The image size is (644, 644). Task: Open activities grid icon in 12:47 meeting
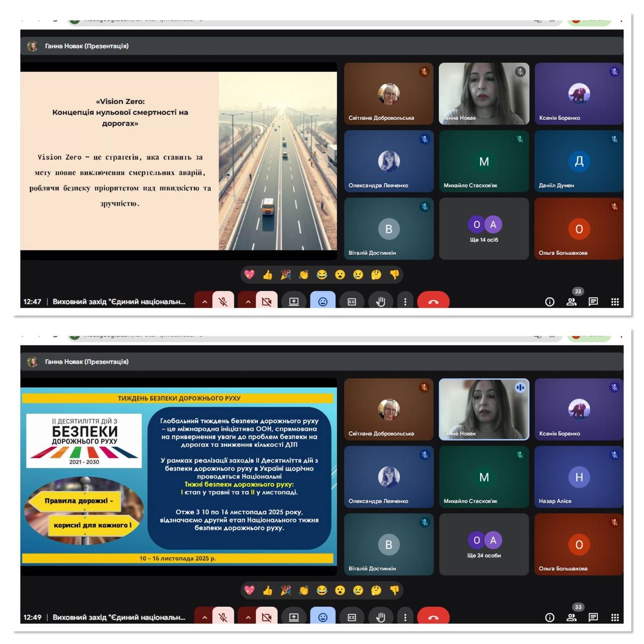[x=615, y=301]
